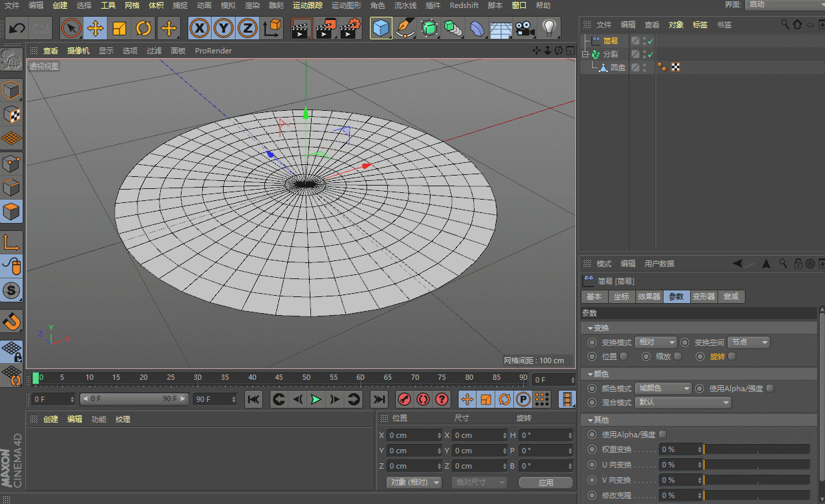Toggle X axis lock icon
This screenshot has height=504, width=825.
pyautogui.click(x=199, y=28)
